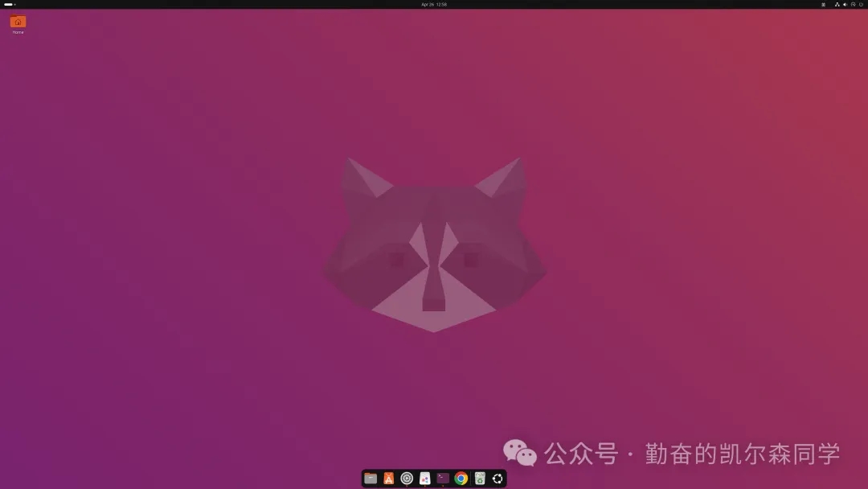
Task: Launch the Ubuntu Software app store
Action: (388, 479)
